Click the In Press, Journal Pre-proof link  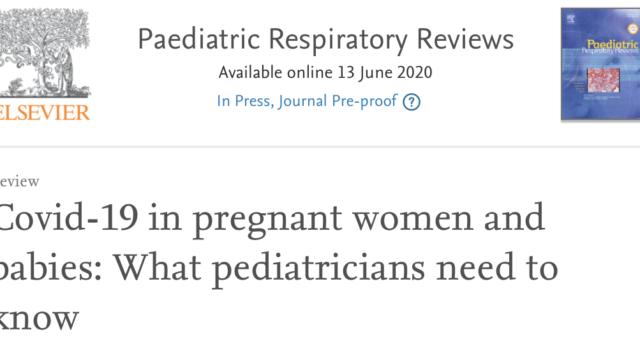pos(307,101)
